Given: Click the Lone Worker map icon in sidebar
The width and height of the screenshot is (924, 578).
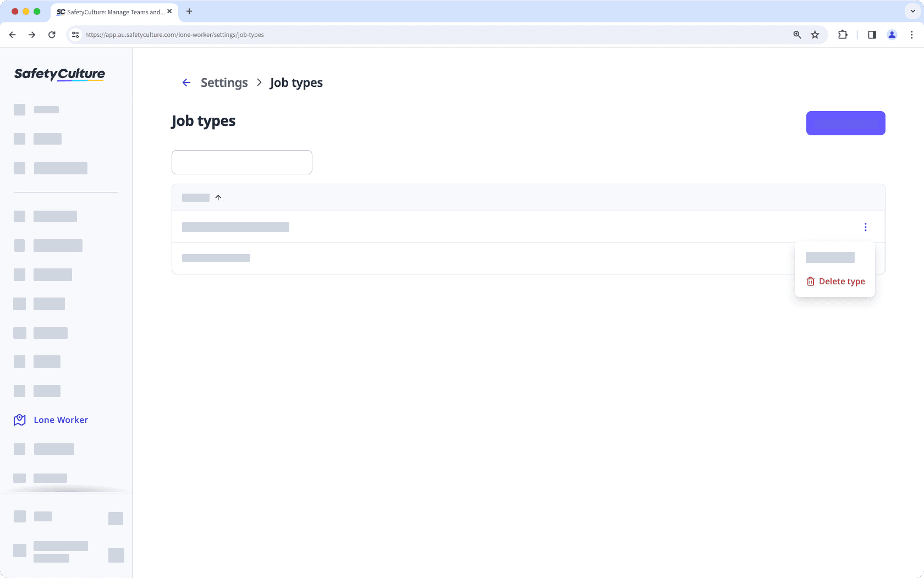Looking at the screenshot, I should (x=20, y=420).
